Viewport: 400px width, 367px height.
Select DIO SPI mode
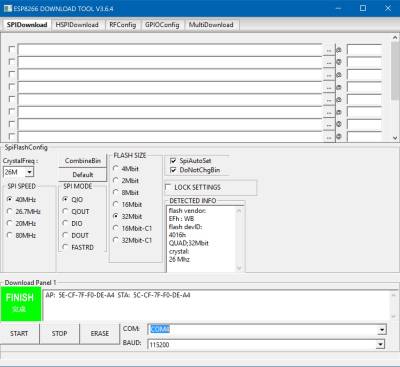click(x=73, y=223)
